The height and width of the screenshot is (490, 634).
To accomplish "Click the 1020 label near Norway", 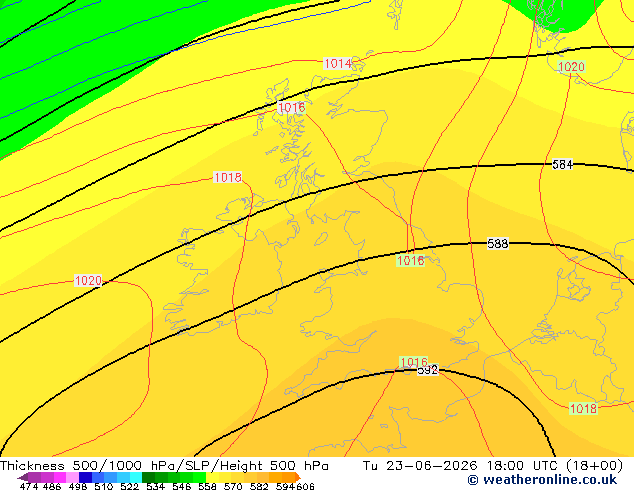I will point(571,66).
